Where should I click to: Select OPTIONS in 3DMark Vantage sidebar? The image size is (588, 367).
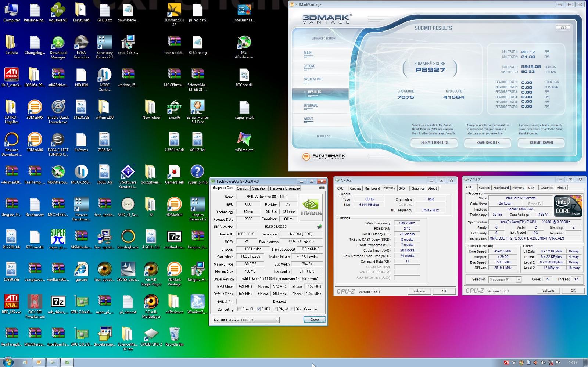309,66
